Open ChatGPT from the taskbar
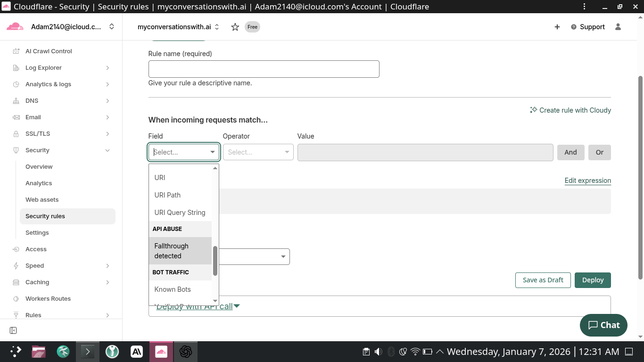Screen dimensions: 644x362 [186, 352]
